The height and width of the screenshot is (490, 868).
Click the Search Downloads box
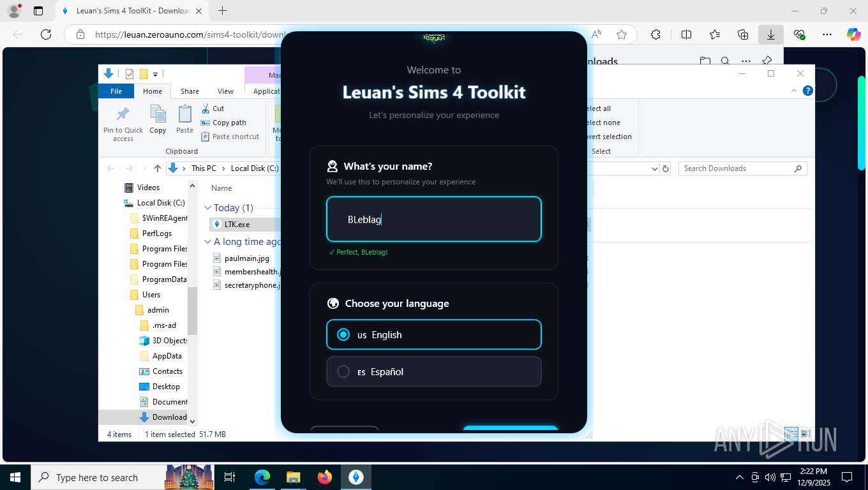point(742,168)
